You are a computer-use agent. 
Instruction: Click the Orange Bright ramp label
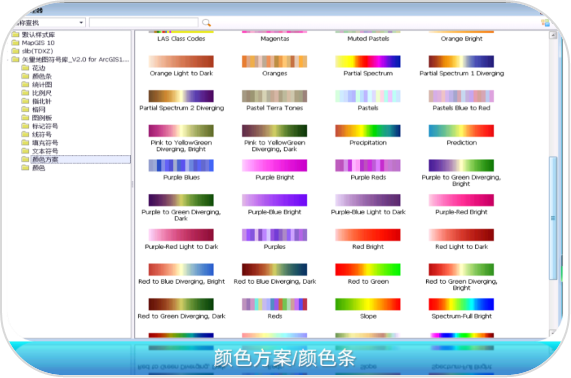[x=461, y=39]
